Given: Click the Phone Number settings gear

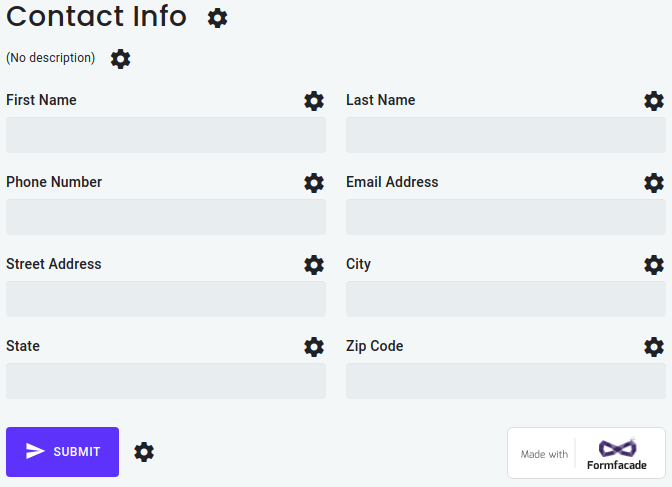Looking at the screenshot, I should 314,183.
